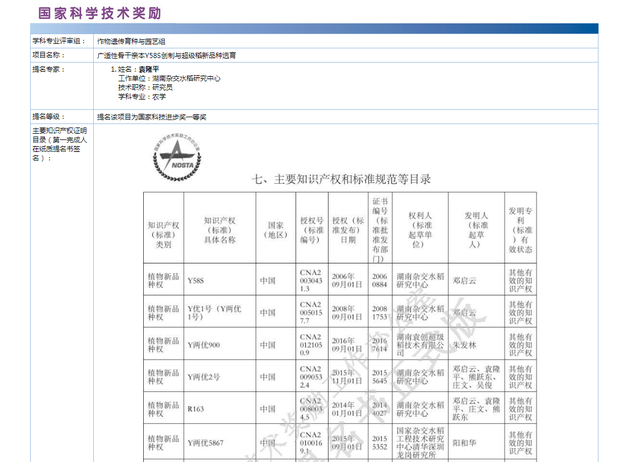
Task: Click the Y58S variety name cell
Action: [x=196, y=280]
